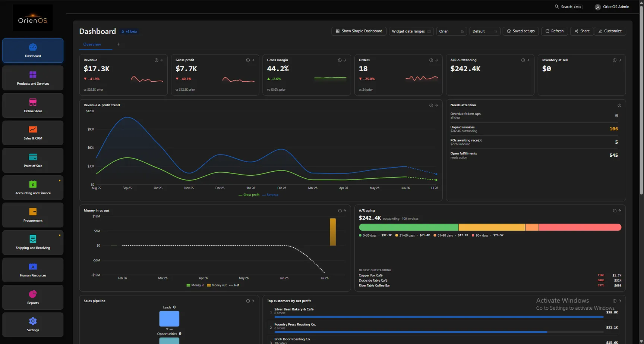Click the Overdue follow-ups row

[534, 116]
